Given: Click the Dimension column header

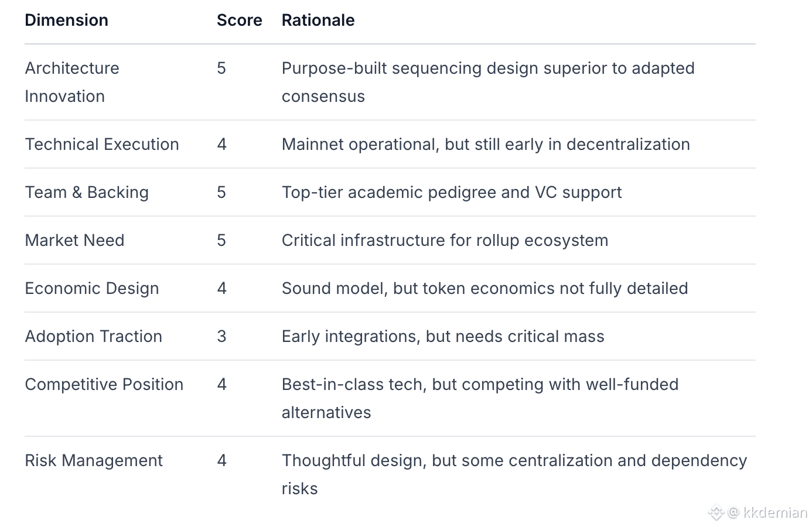Looking at the screenshot, I should (x=66, y=20).
